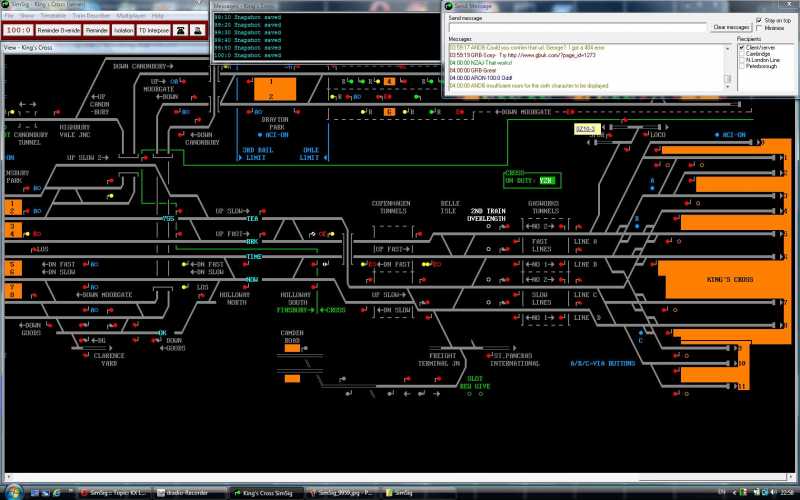This screenshot has width=800, height=500.
Task: Click the orange platform 7 8 block at left
Action: pyautogui.click(x=13, y=291)
